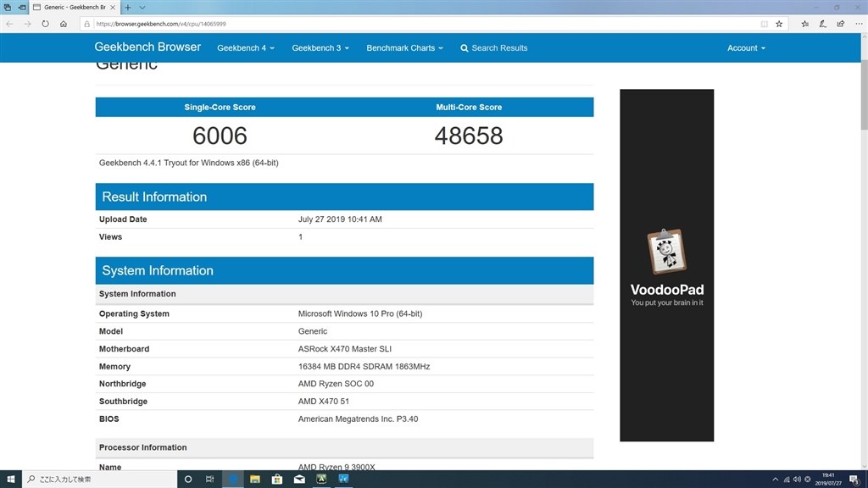
Task: Open File Explorer from the taskbar
Action: 254,480
